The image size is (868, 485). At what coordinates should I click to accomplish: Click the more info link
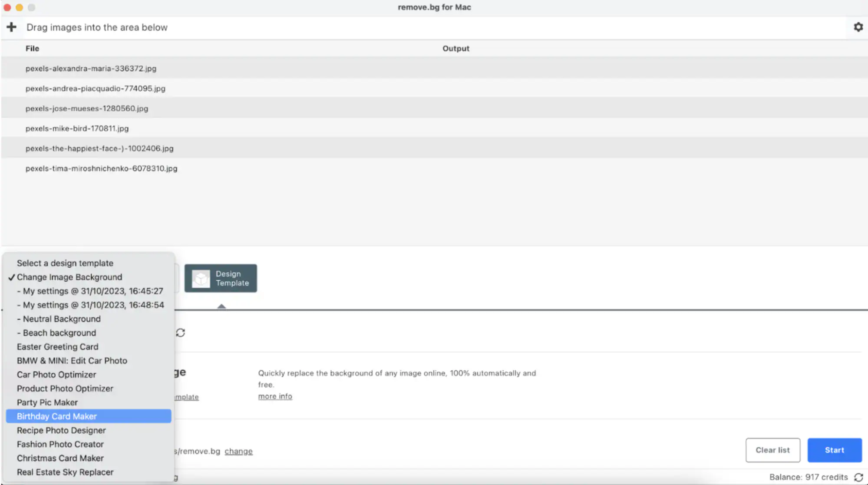(x=275, y=396)
